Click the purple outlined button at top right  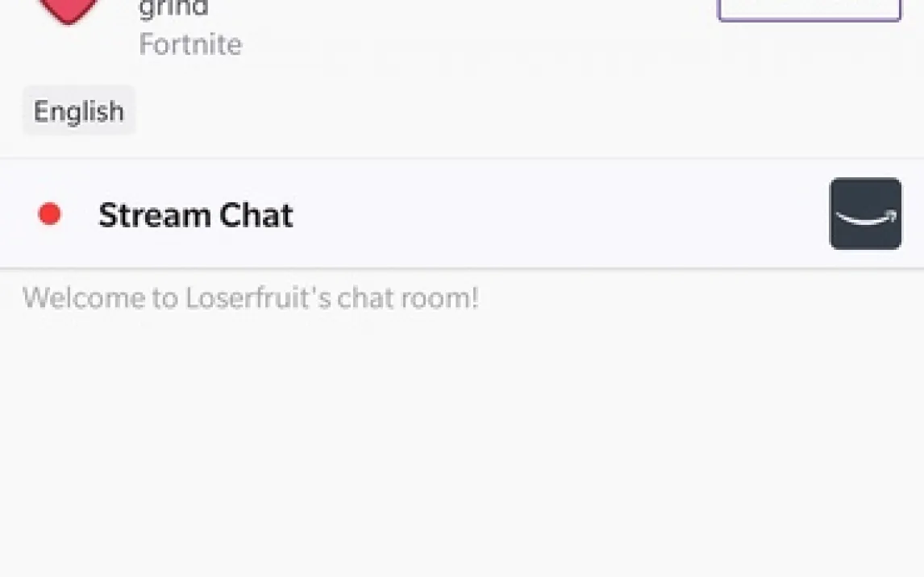click(809, 10)
